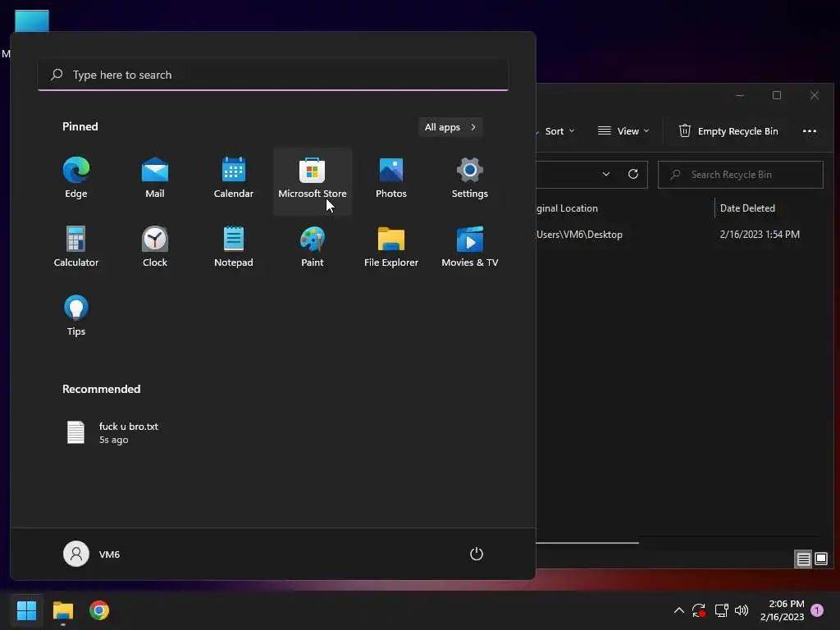This screenshot has height=630, width=840.
Task: Launch the Clock app
Action: [x=155, y=247]
